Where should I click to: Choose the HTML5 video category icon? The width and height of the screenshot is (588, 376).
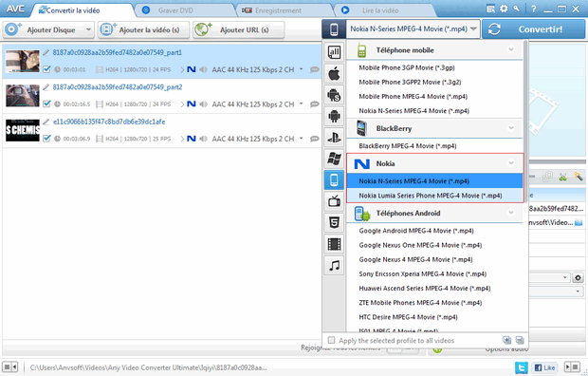coord(334,223)
